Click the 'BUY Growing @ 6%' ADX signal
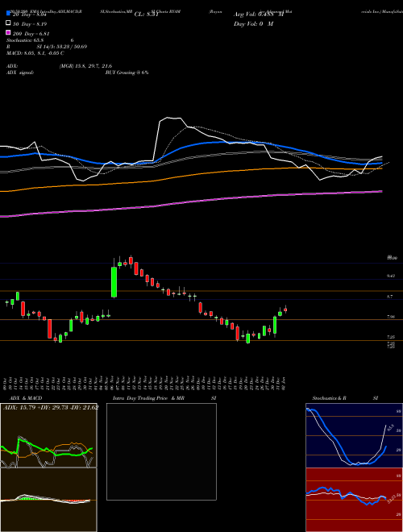 point(127,73)
